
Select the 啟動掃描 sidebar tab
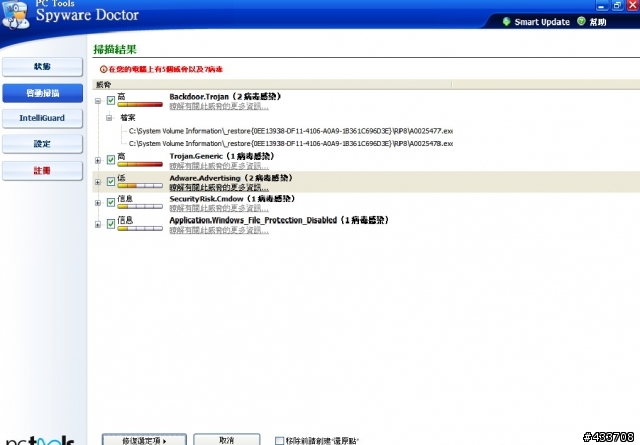(42, 93)
